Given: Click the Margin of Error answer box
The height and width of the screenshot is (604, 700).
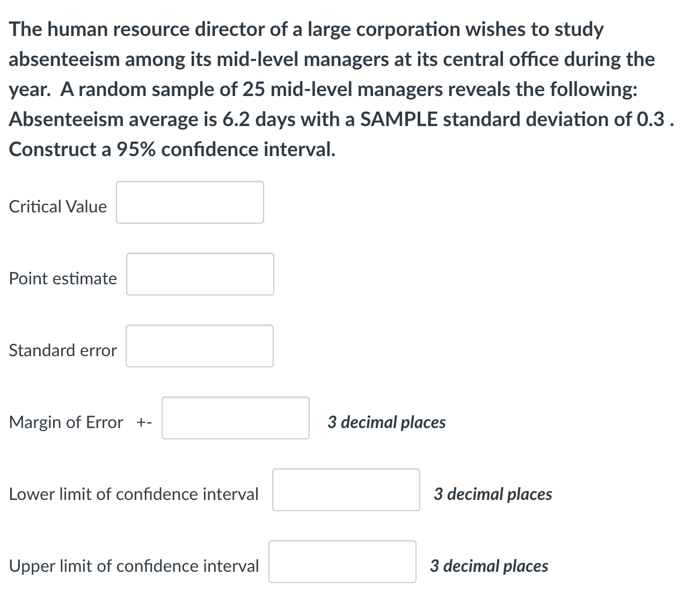Looking at the screenshot, I should pos(236,418).
